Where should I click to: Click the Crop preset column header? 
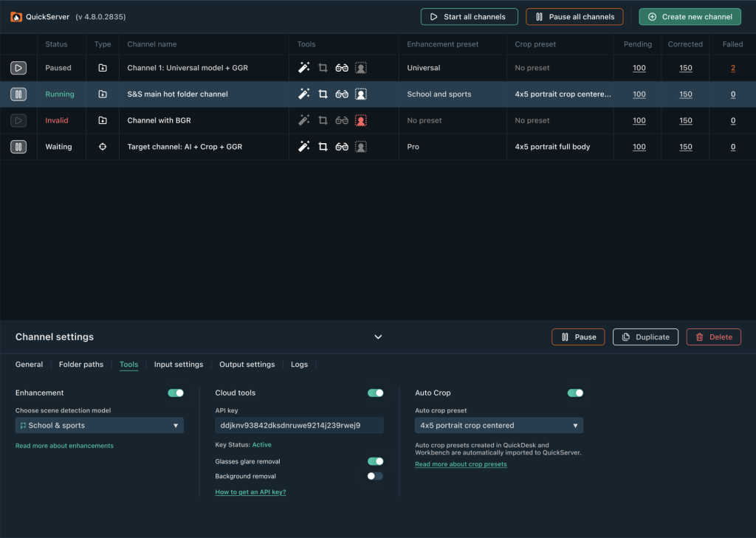pos(535,44)
